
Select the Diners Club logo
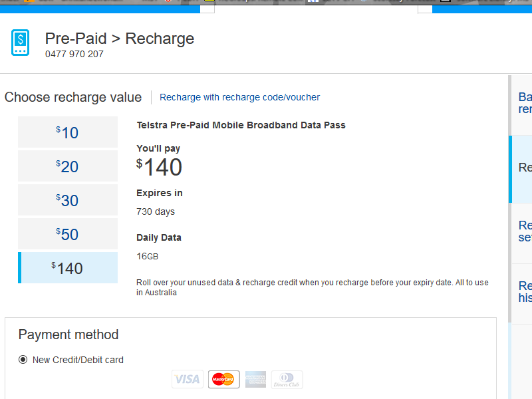point(287,379)
